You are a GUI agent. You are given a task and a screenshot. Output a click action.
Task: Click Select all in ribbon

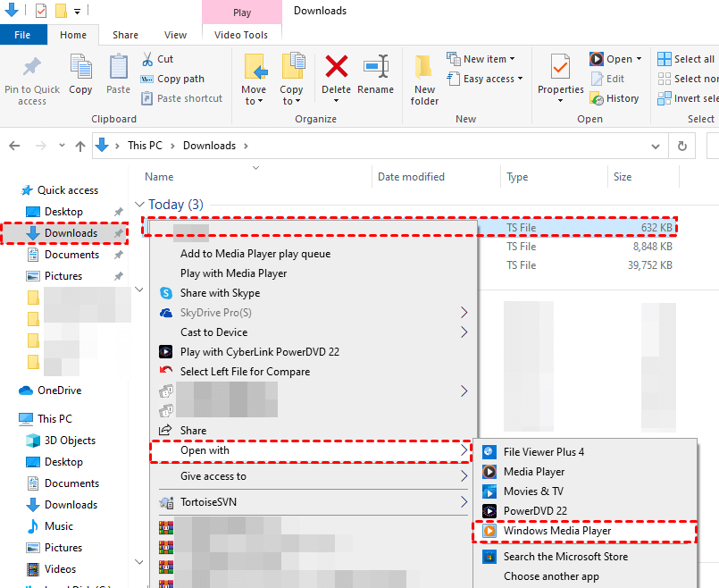pyautogui.click(x=686, y=59)
